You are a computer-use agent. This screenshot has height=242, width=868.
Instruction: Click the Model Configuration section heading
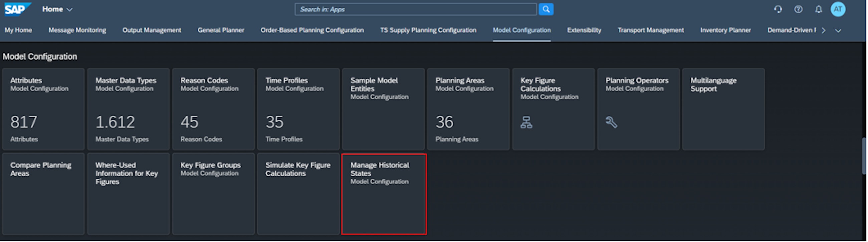coord(40,57)
